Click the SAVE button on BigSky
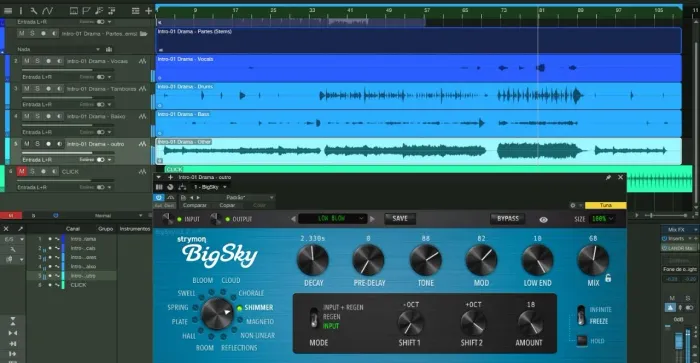Image resolution: width=700 pixels, height=363 pixels. pyautogui.click(x=400, y=218)
